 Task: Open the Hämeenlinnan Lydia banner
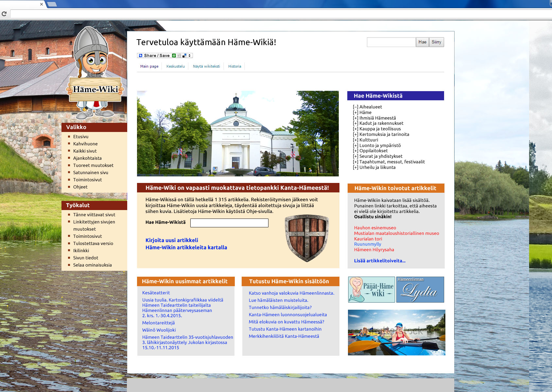(x=420, y=289)
